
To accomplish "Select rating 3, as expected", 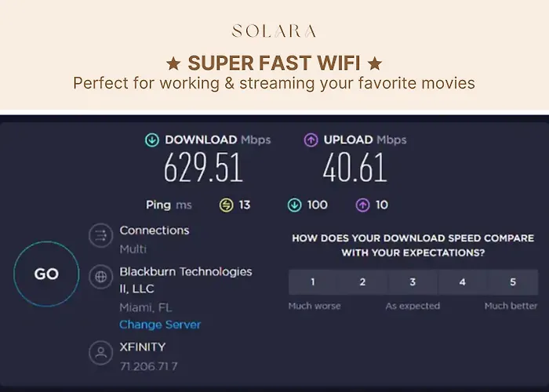I will pyautogui.click(x=413, y=282).
